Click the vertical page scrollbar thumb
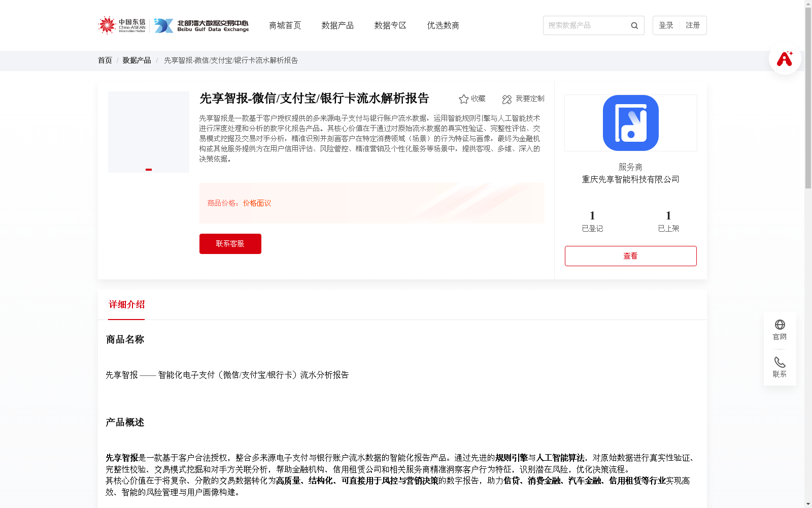This screenshot has height=508, width=812. click(x=808, y=98)
